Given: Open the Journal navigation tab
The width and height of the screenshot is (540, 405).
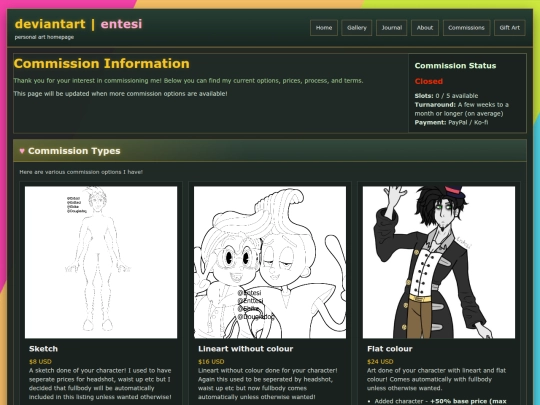Looking at the screenshot, I should pyautogui.click(x=392, y=28).
